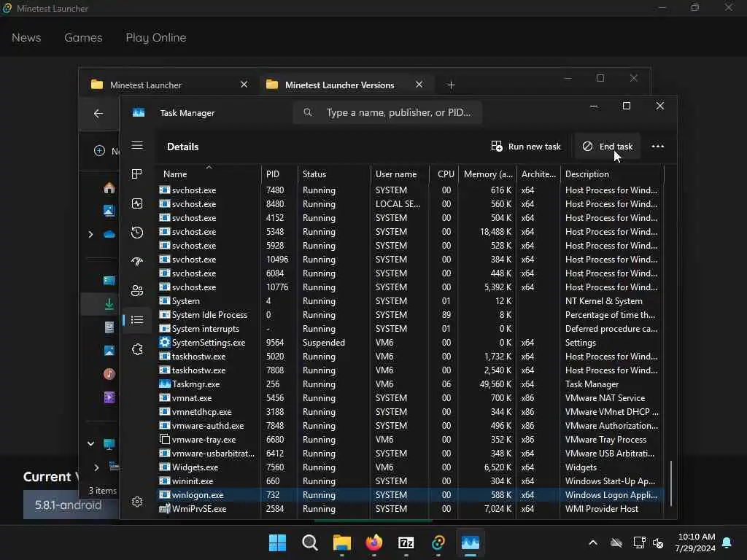Open the 5.8.1-android version selector
Screen dimensions: 747x560
71,505
